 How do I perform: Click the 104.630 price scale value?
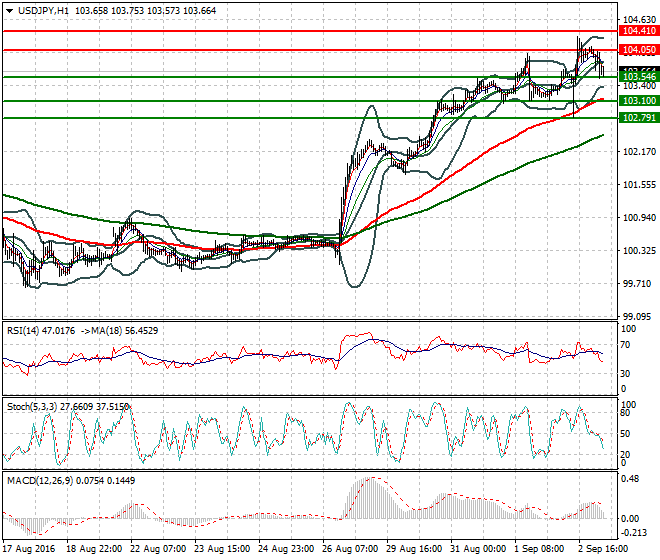(639, 20)
